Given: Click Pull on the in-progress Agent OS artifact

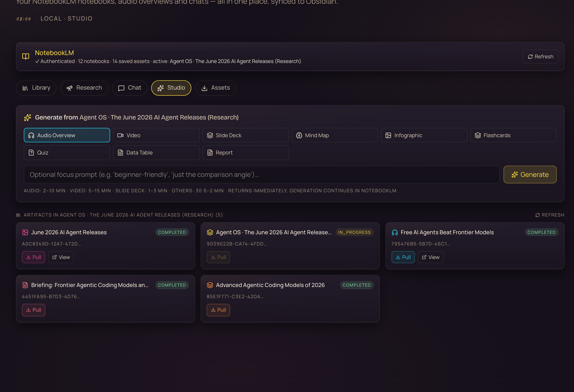Looking at the screenshot, I should tap(218, 257).
